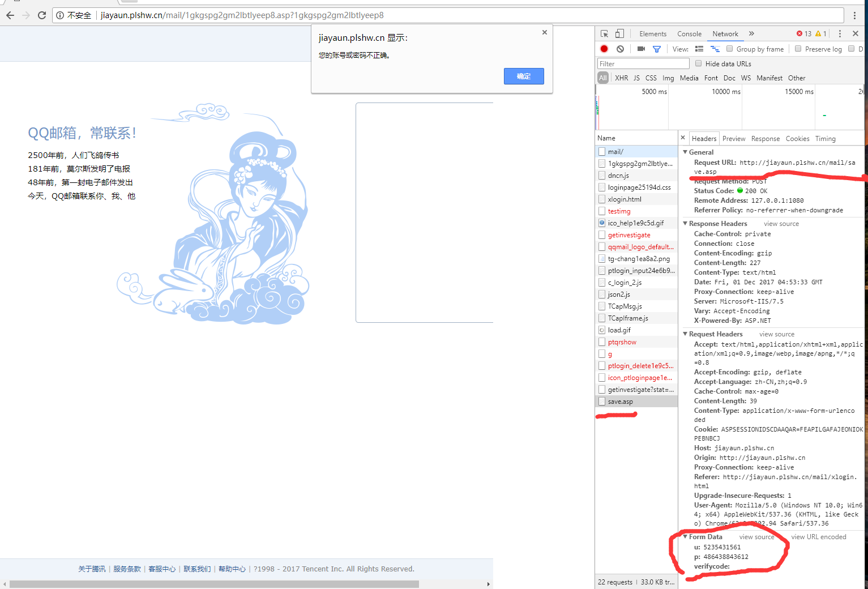
Task: Close the request details pane with the X
Action: coord(683,138)
